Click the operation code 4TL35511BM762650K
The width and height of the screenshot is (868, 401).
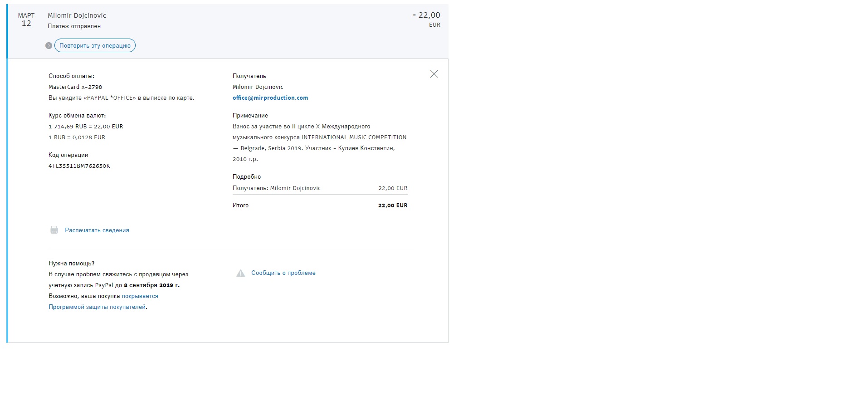pyautogui.click(x=79, y=166)
